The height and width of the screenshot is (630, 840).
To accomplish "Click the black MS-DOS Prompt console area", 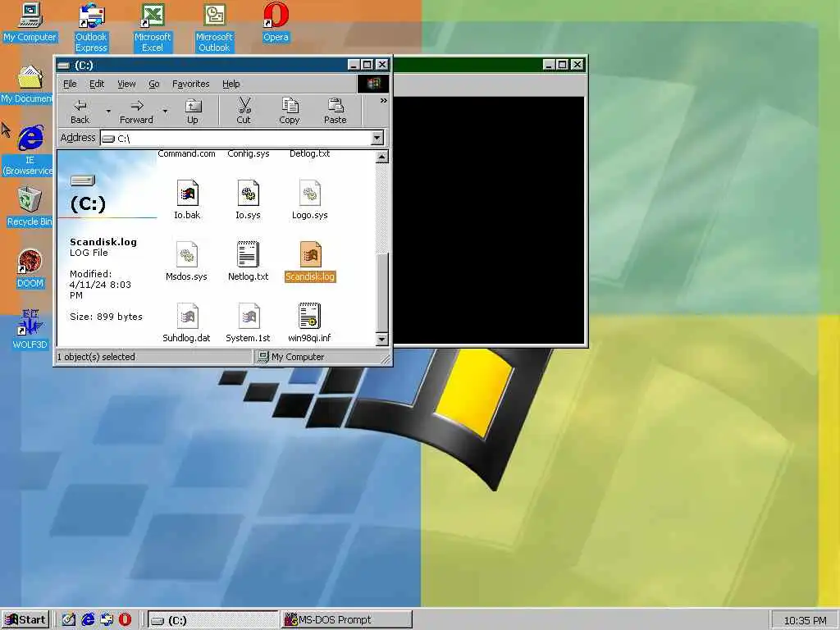I will [x=489, y=220].
